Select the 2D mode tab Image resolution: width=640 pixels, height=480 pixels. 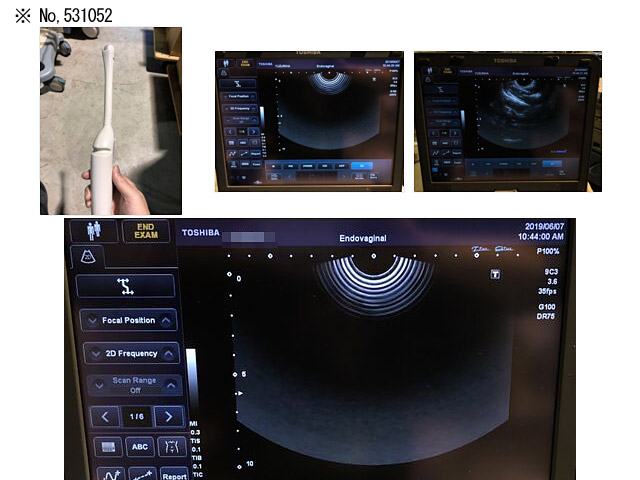[88, 257]
